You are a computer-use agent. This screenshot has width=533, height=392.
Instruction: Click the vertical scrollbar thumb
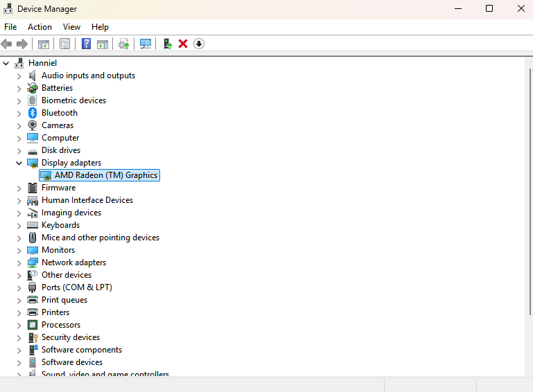click(530, 192)
